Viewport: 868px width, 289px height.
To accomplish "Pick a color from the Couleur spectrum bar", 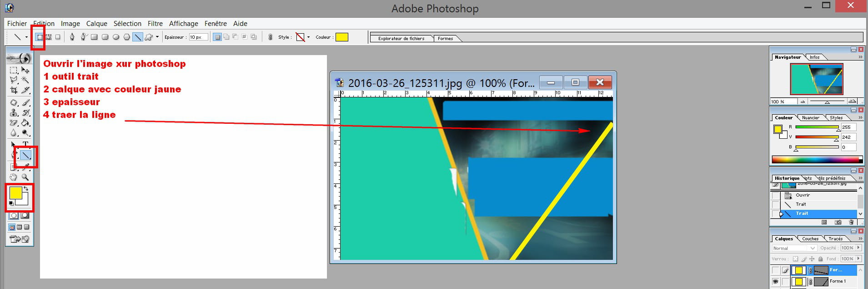I will click(x=817, y=160).
